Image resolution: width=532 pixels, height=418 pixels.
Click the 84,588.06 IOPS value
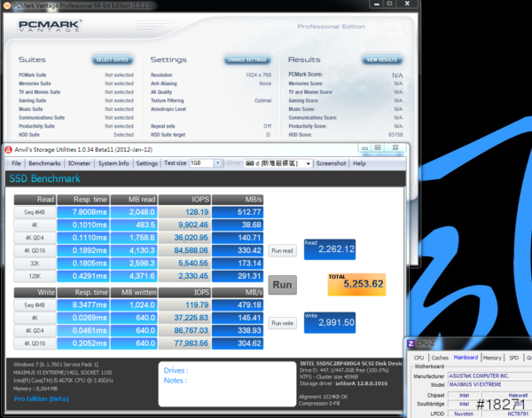tap(184, 250)
